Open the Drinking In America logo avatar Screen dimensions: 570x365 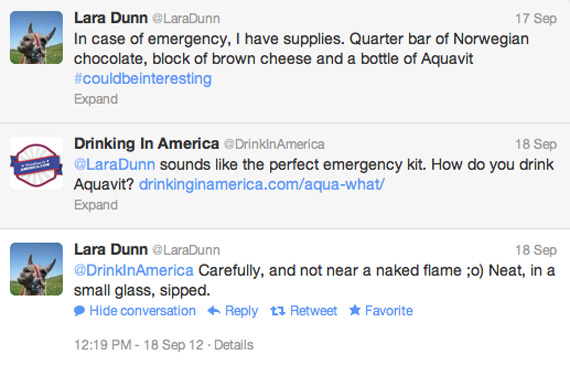36,163
